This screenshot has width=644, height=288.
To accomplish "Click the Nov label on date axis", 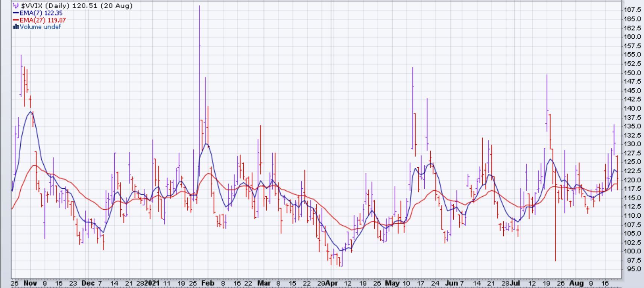I will click(x=29, y=283).
